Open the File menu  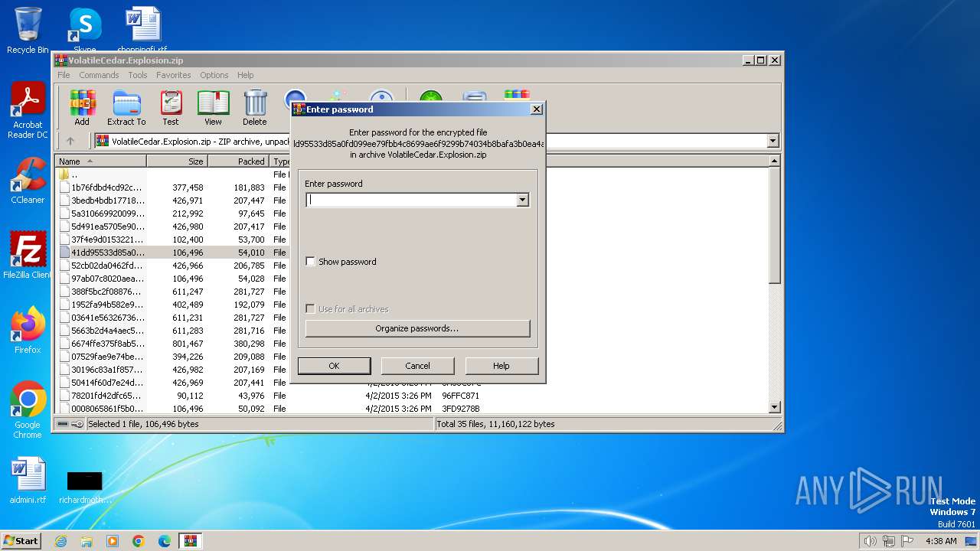[64, 75]
